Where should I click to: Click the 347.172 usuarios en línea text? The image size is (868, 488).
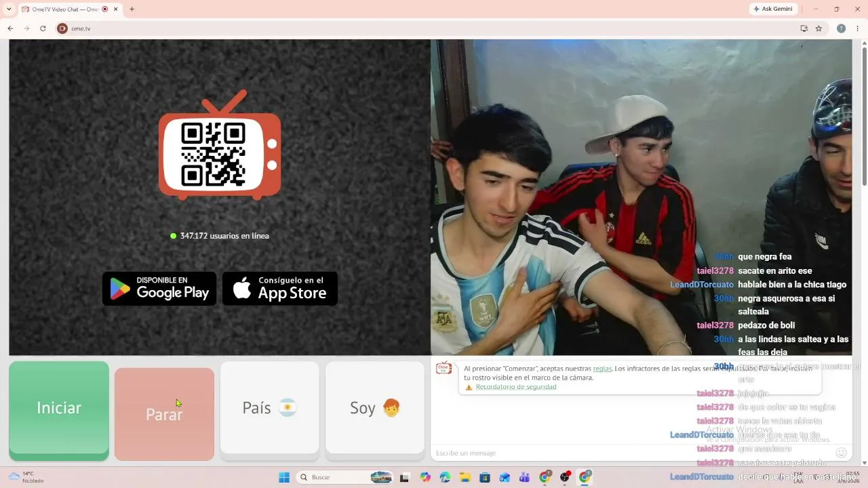(x=224, y=236)
